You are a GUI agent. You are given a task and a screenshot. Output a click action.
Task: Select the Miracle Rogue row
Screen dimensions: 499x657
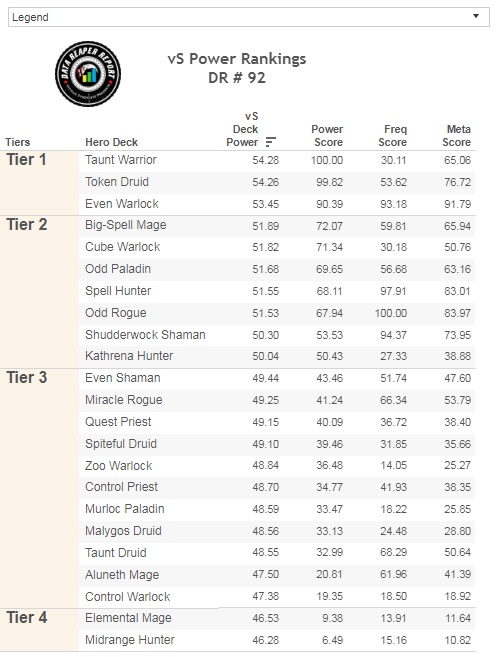277,400
